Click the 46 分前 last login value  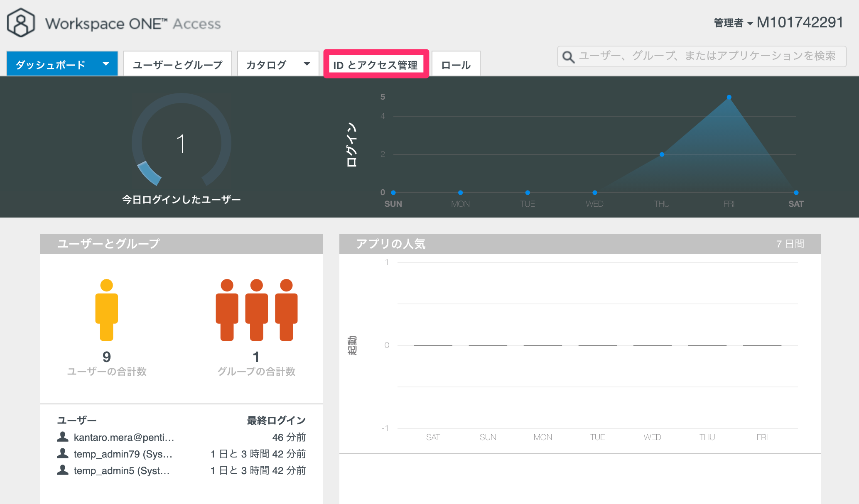(x=289, y=437)
